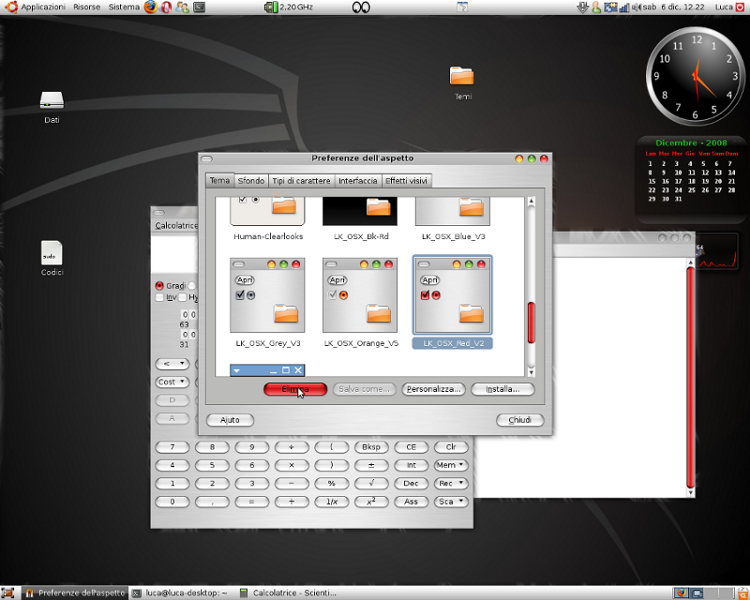Click the Ajuto button
Image resolution: width=750 pixels, height=600 pixels.
(x=230, y=420)
